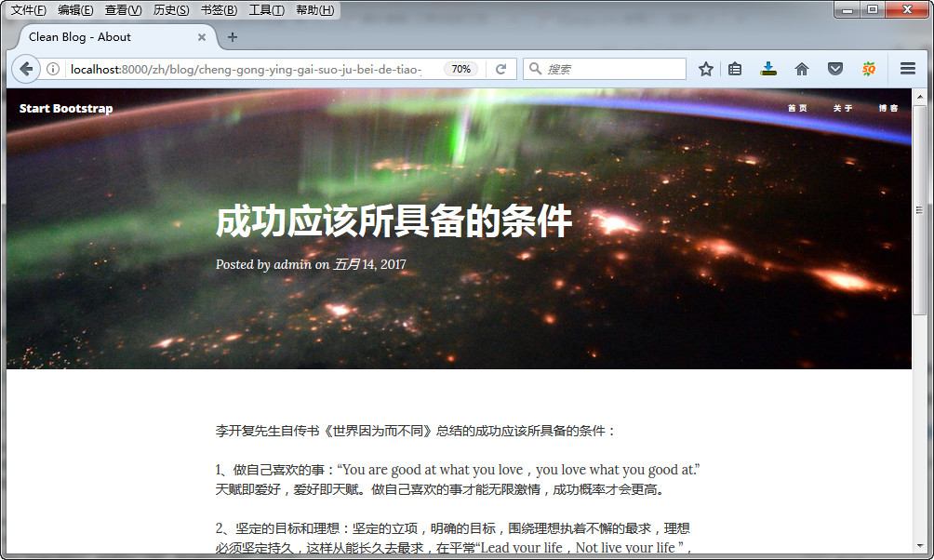This screenshot has width=934, height=560.
Task: Click the paragraph starting 李开复先生自传书
Action: [415, 431]
